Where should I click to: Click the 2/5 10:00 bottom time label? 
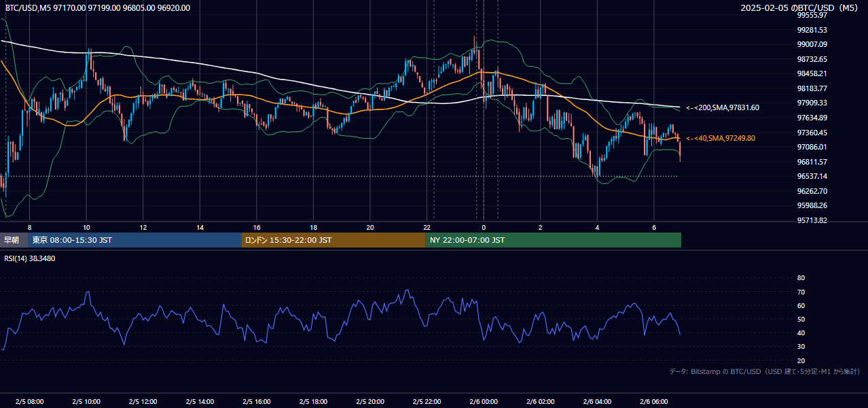(86, 402)
